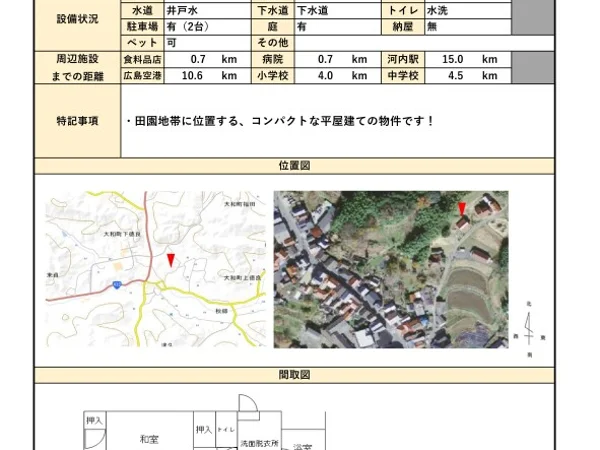This screenshot has width=600, height=450.
Task: Click the 特記事項 header cell
Action: pos(78,121)
